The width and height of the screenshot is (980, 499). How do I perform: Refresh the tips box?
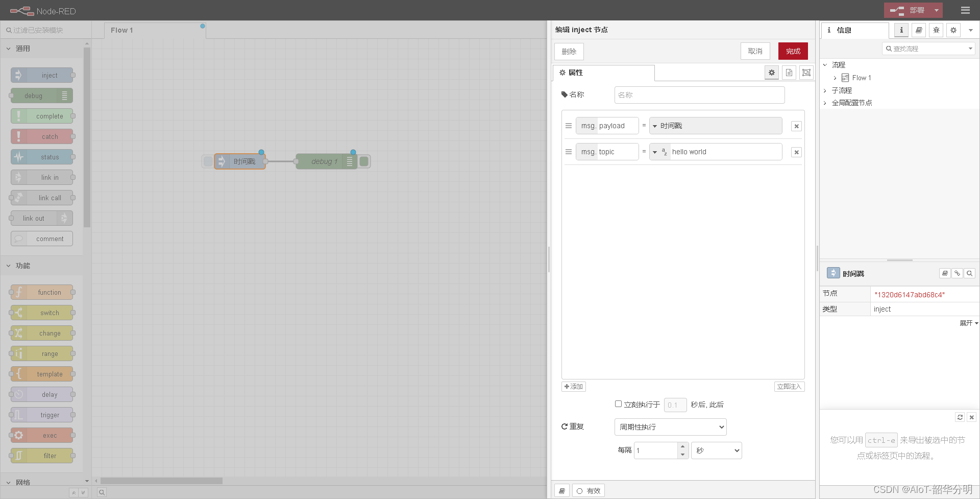(960, 417)
